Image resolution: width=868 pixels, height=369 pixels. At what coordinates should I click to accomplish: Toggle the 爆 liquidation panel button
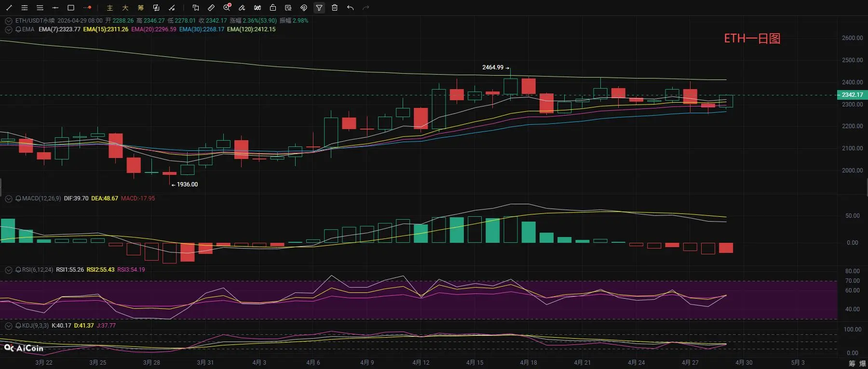coord(862,363)
